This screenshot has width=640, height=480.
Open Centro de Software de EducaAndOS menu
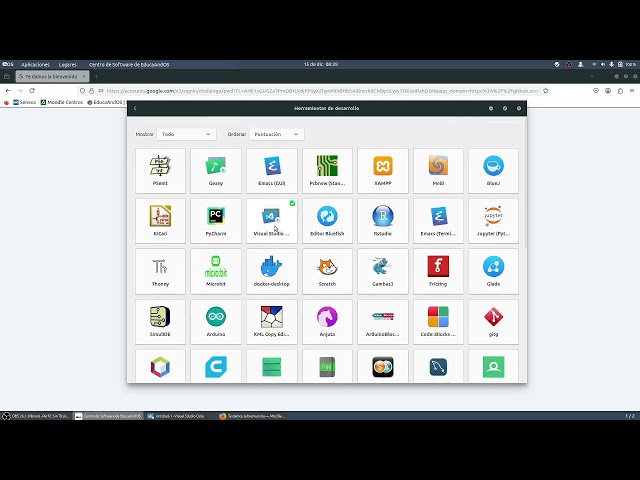(x=129, y=64)
